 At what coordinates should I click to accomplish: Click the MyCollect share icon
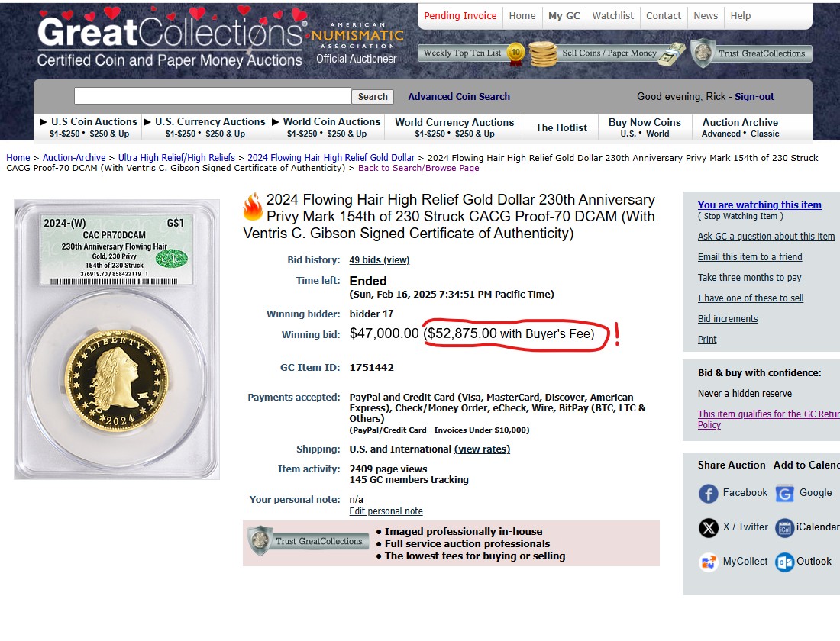click(x=709, y=562)
